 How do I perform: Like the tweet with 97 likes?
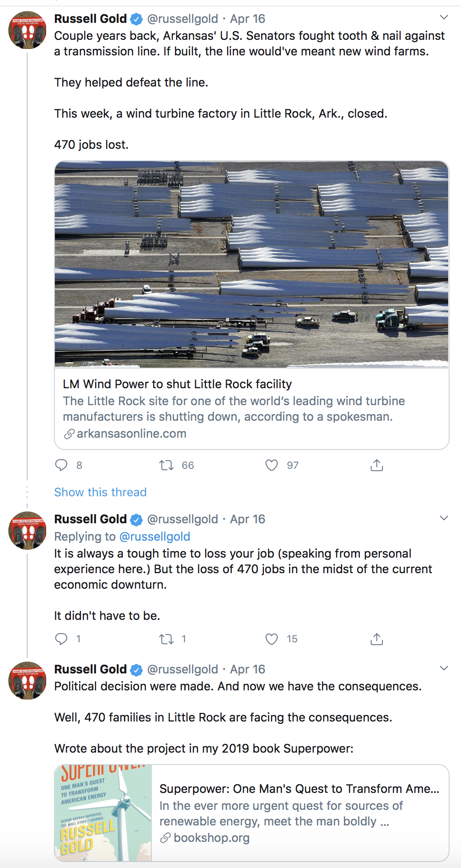point(272,465)
